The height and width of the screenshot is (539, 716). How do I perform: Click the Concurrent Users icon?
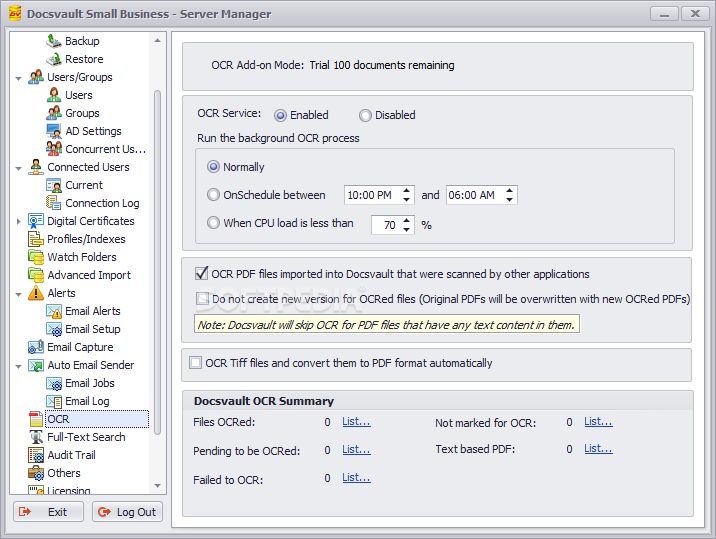(54, 149)
